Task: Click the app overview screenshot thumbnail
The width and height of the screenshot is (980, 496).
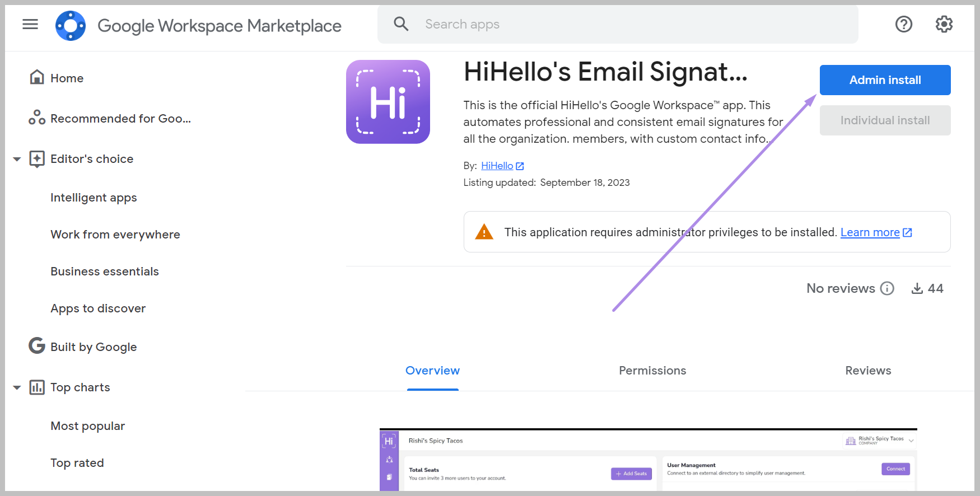Action: click(x=648, y=460)
